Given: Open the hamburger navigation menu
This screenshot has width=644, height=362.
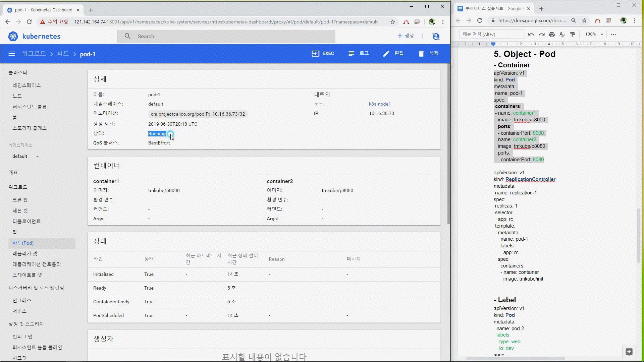Looking at the screenshot, I should click(x=12, y=54).
